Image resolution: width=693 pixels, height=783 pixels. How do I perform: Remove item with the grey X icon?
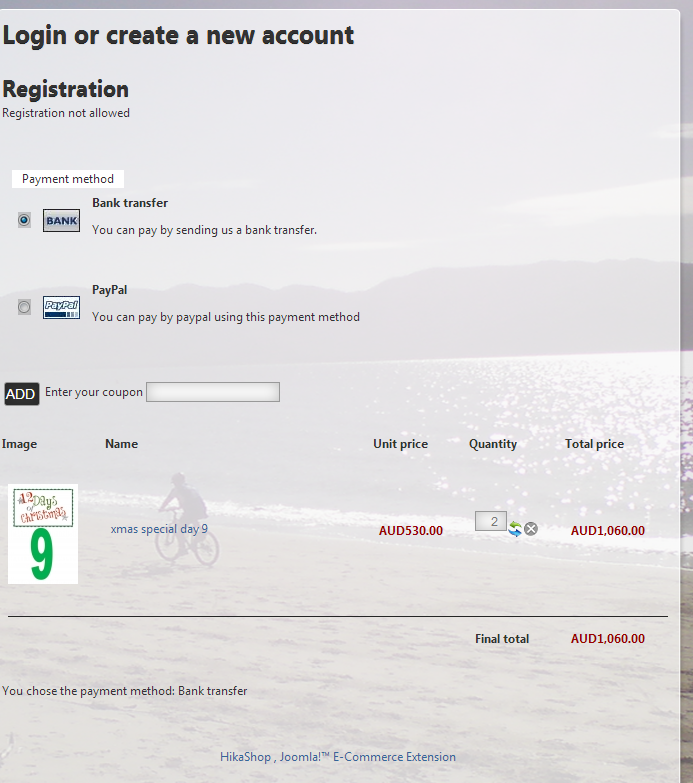[x=531, y=529]
